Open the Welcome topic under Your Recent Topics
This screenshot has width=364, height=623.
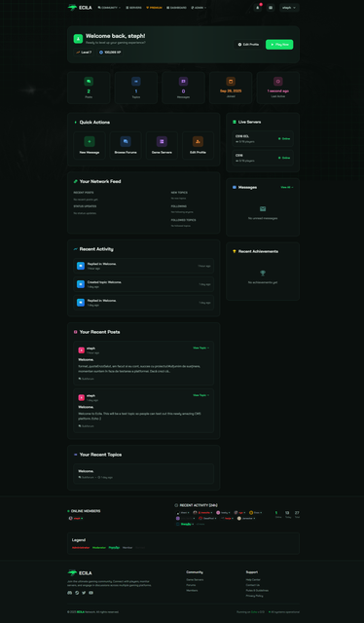click(143, 474)
